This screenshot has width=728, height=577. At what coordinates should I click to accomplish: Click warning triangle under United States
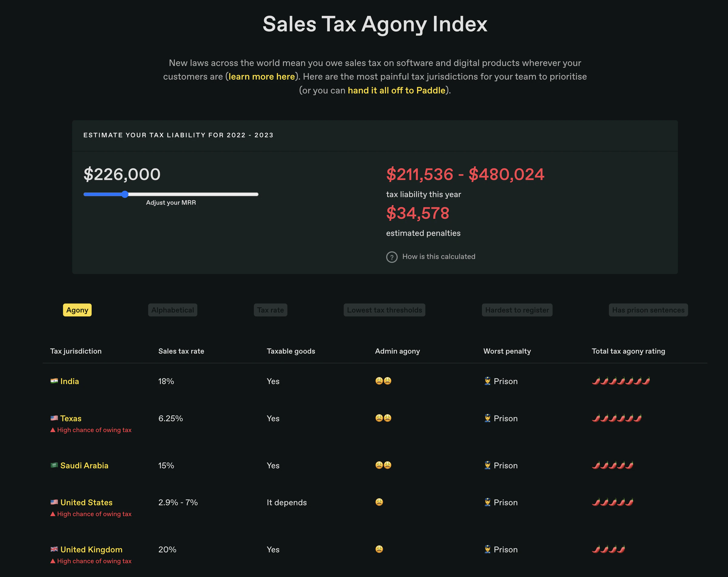click(x=53, y=514)
